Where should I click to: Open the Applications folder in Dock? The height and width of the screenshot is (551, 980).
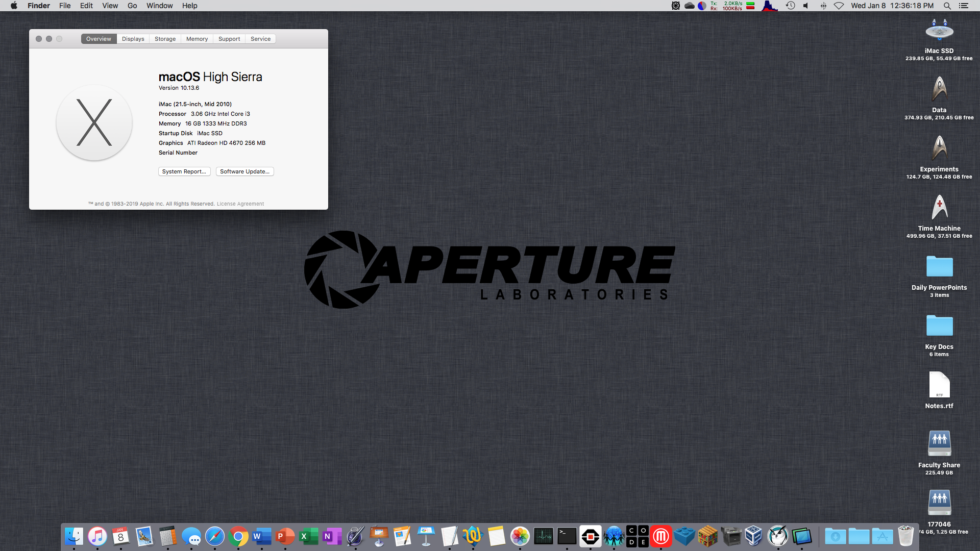click(883, 536)
